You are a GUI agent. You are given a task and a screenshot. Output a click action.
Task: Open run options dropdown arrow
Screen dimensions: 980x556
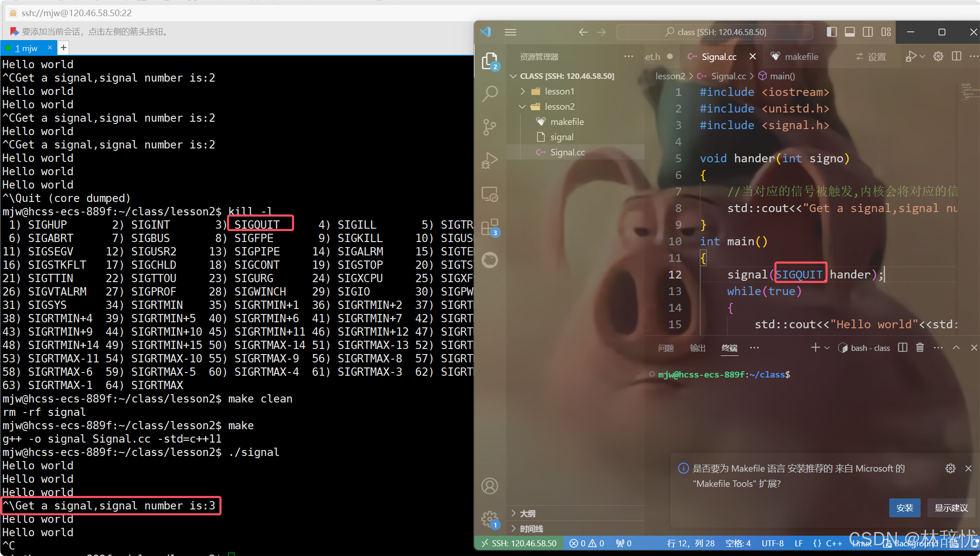click(x=922, y=56)
